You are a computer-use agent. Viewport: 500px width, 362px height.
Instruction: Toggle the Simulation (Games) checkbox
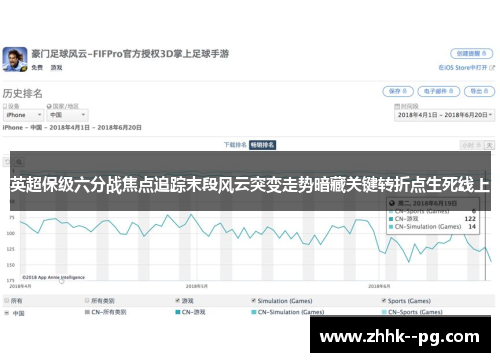pyautogui.click(x=254, y=301)
